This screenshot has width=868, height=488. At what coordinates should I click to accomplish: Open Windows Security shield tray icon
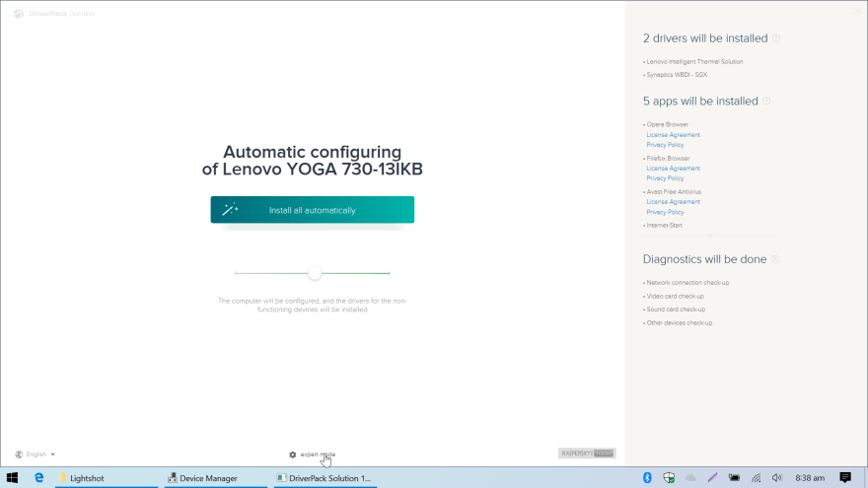(x=669, y=477)
